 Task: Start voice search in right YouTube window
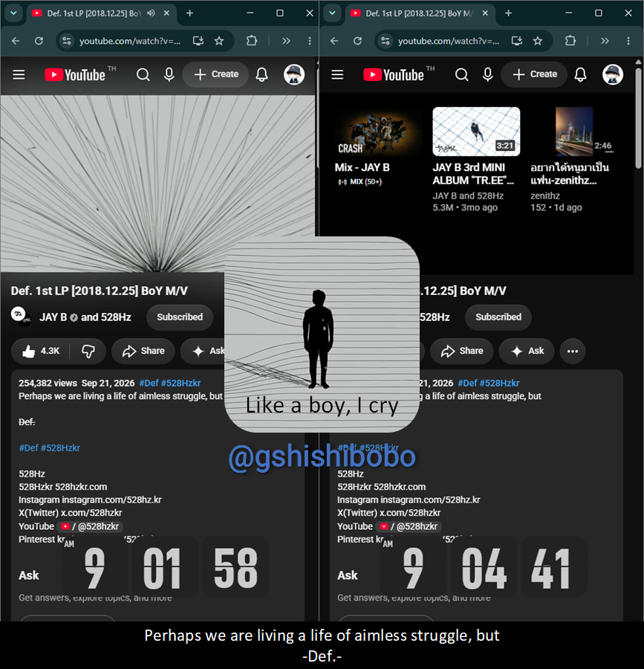(x=488, y=74)
